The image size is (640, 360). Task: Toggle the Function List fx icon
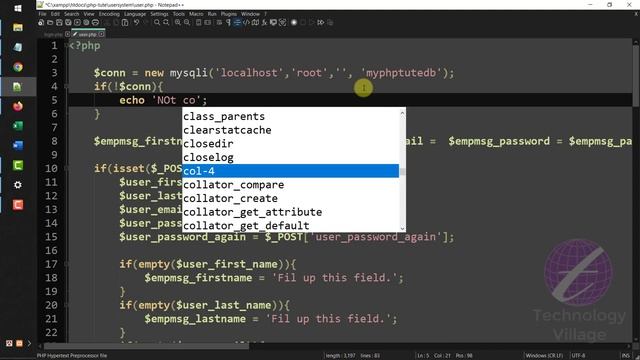[264, 22]
